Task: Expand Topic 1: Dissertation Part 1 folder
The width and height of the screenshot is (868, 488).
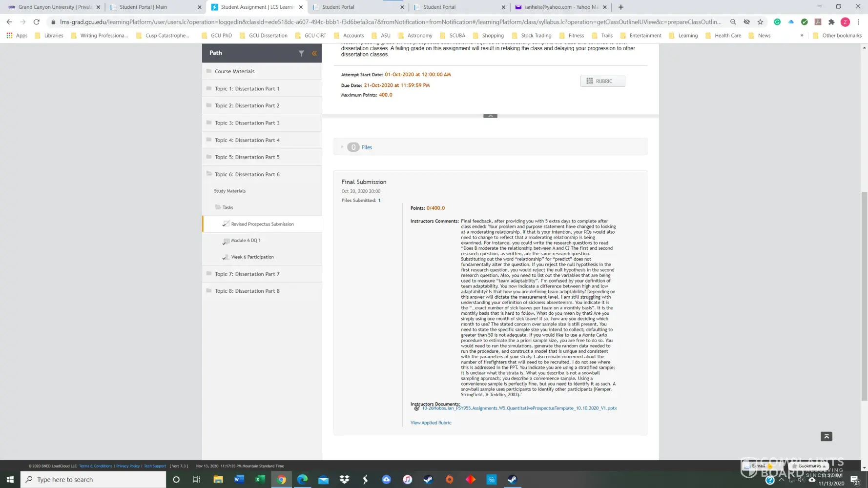Action: (x=247, y=89)
